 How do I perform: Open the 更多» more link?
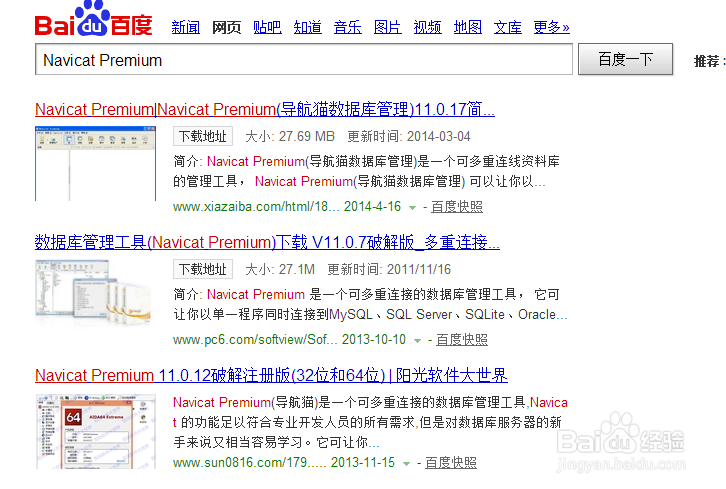551,27
